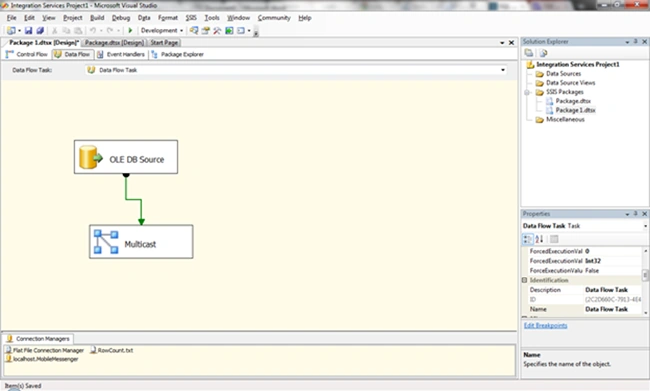The image size is (650, 391).
Task: Switch to the Control Flow tab
Action: coord(27,54)
